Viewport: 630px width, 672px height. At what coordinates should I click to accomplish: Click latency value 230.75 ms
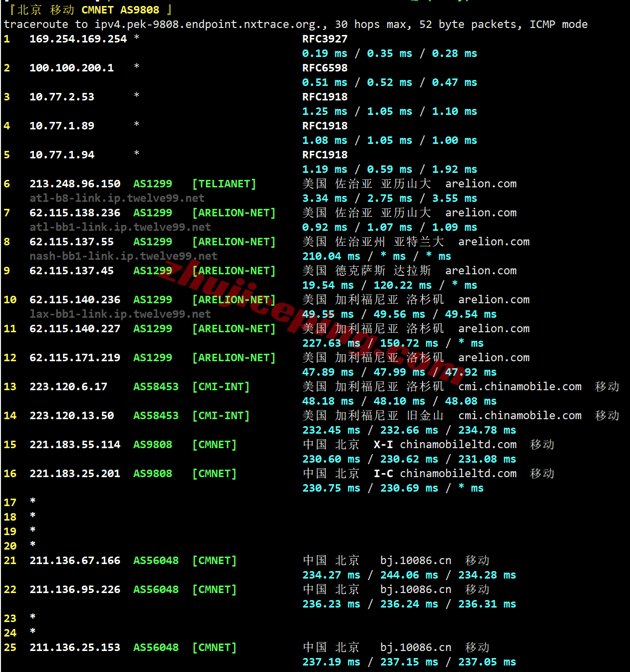click(331, 488)
